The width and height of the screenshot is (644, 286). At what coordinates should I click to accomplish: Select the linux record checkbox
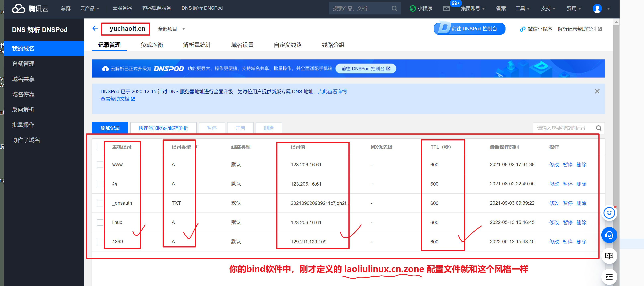pyautogui.click(x=100, y=222)
